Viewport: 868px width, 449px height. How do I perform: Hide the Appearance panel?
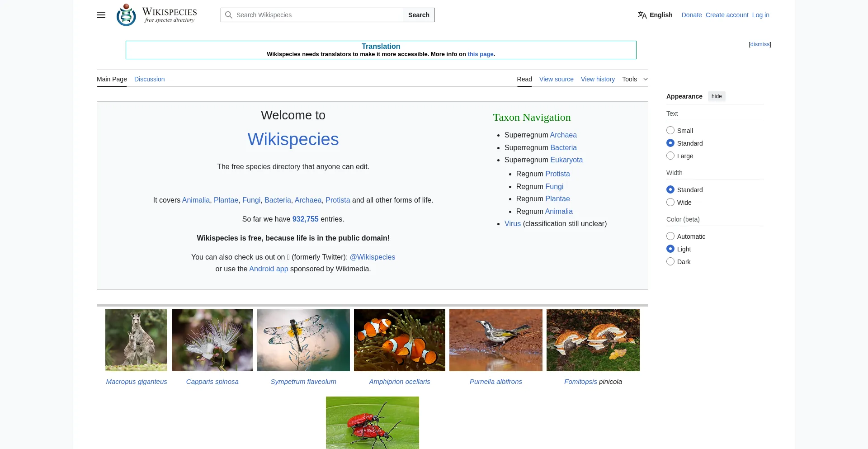click(x=716, y=96)
